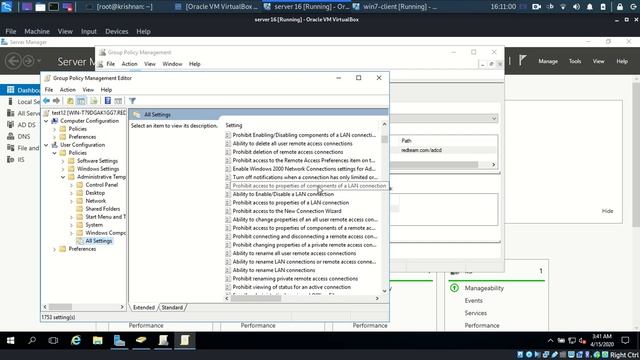Click the Events link under Manageability
This screenshot has height=360, width=640.
click(473, 300)
